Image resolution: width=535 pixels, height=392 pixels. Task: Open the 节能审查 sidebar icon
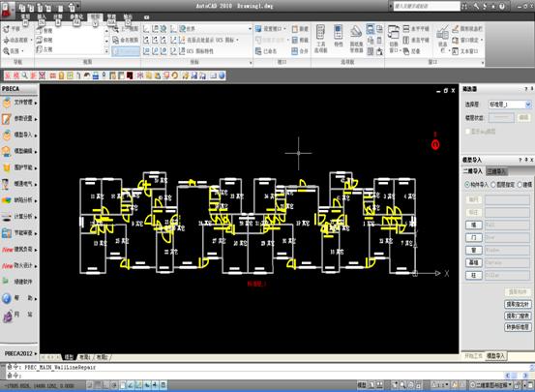pyautogui.click(x=7, y=233)
